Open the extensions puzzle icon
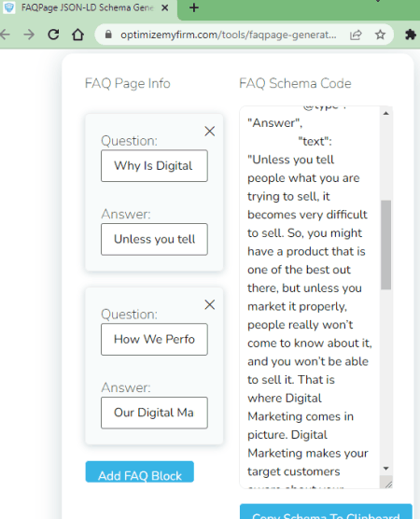The width and height of the screenshot is (420, 519). click(x=411, y=35)
